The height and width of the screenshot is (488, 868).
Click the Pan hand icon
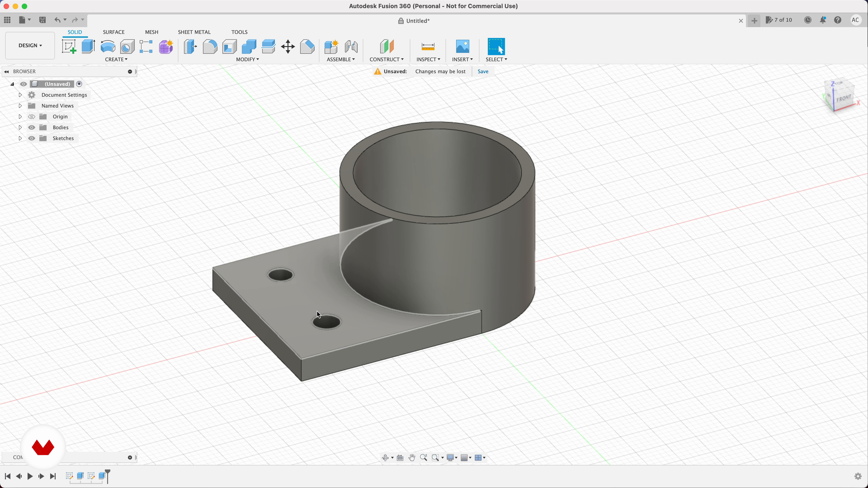click(412, 458)
